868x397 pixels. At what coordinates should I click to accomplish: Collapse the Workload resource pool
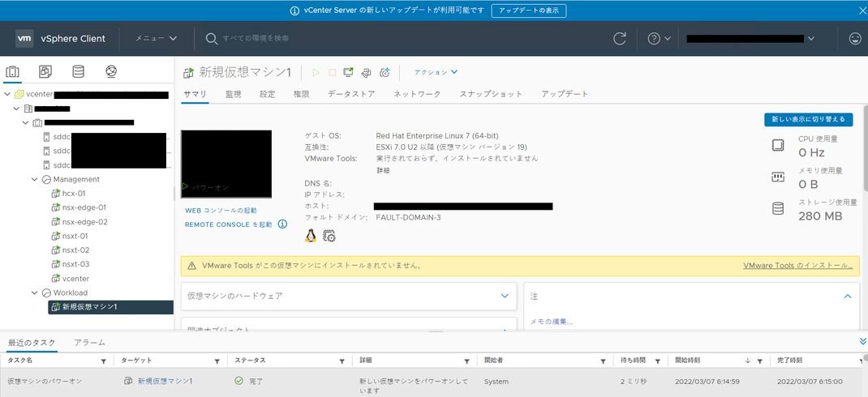[x=35, y=292]
